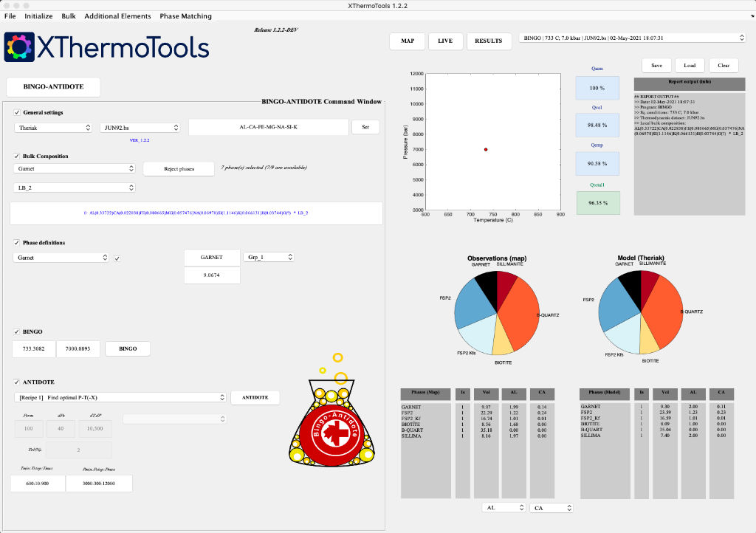Click the 9.0674 phase value field

click(x=212, y=275)
